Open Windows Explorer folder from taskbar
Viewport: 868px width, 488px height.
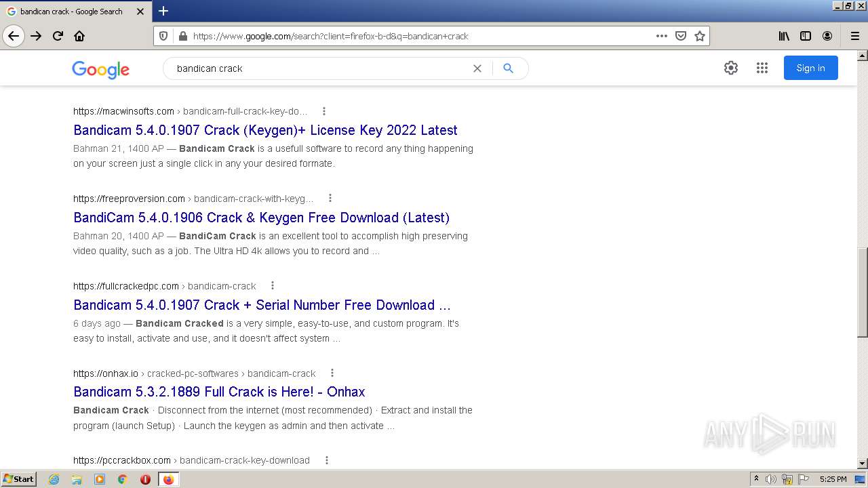(x=77, y=479)
